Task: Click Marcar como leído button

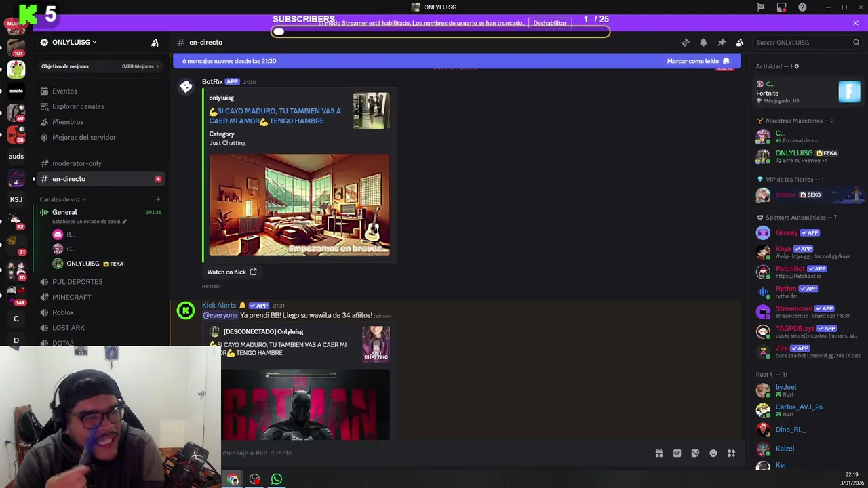Action: 698,61
